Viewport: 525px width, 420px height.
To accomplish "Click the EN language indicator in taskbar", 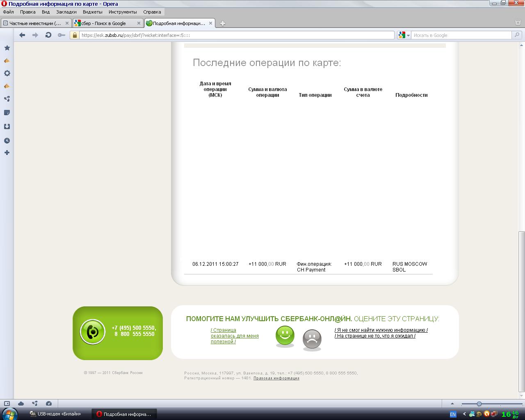I will point(453,414).
